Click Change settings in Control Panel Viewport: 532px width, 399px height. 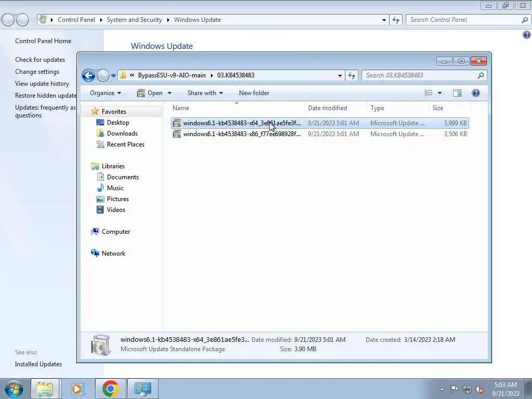pyautogui.click(x=37, y=72)
